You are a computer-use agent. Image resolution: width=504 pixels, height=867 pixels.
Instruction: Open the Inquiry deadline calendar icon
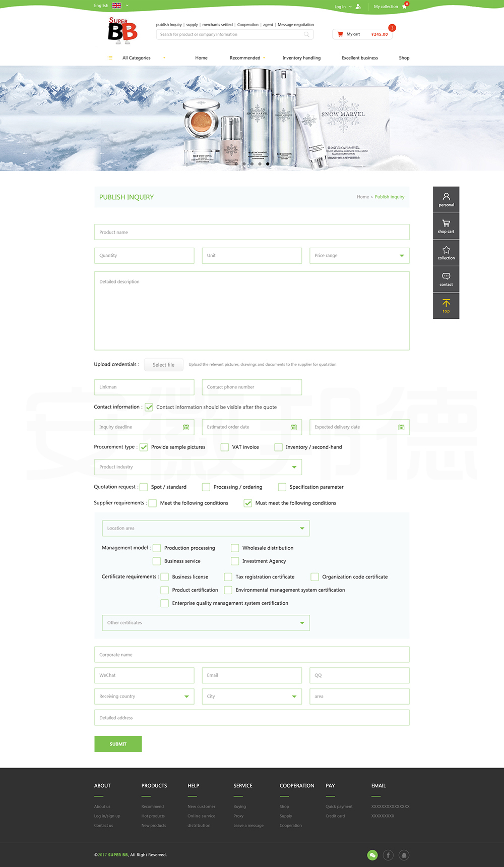pos(186,427)
